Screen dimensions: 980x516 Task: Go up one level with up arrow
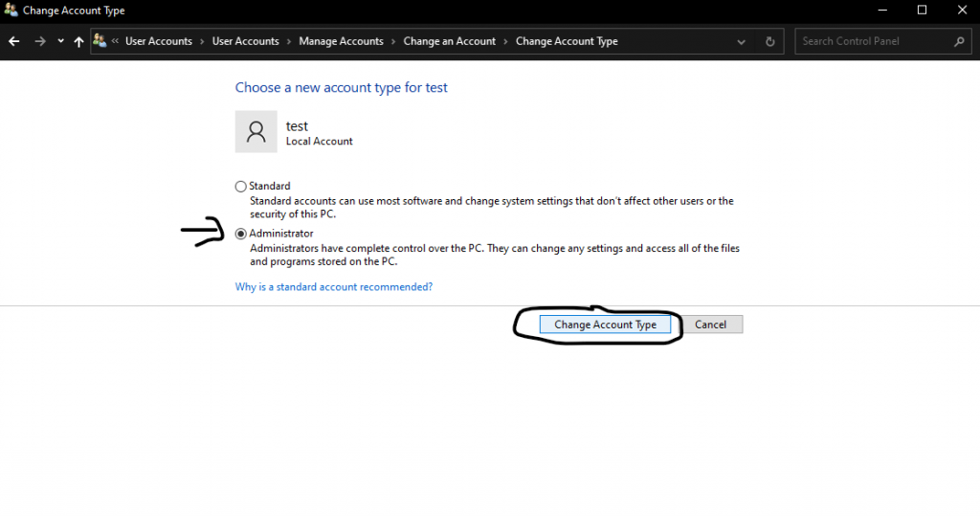pos(78,41)
